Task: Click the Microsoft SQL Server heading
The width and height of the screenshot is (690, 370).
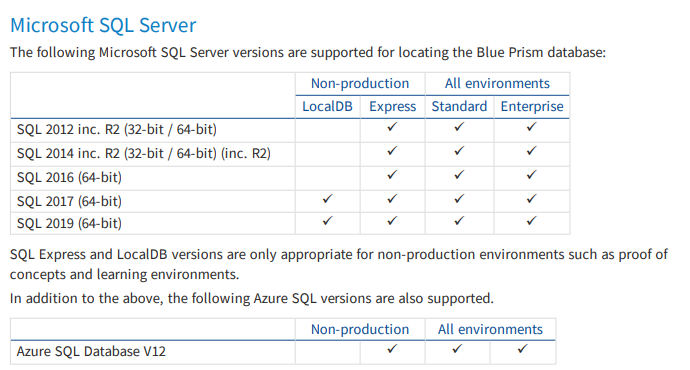Action: tap(103, 25)
